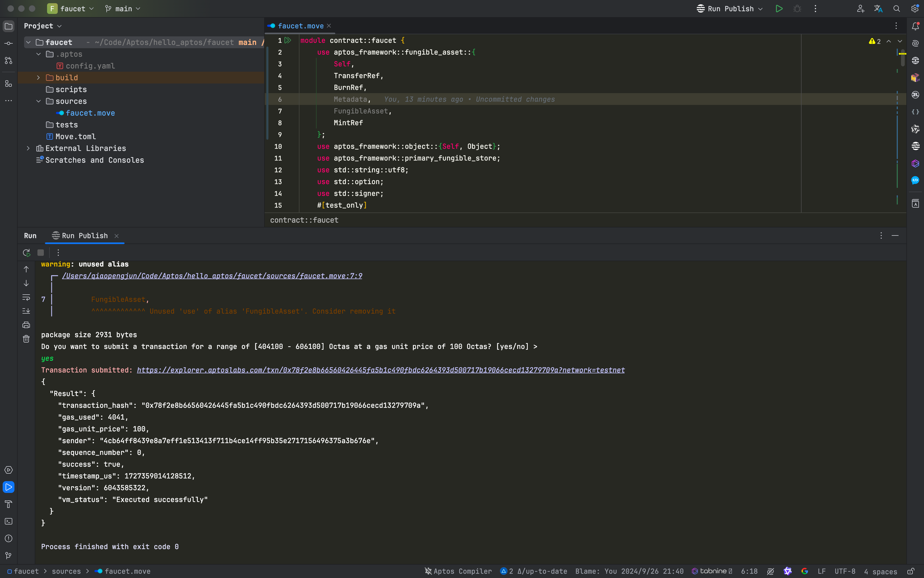Viewport: 924px width, 578px height.
Task: Show more tool windows in left sidebar
Action: [x=8, y=101]
